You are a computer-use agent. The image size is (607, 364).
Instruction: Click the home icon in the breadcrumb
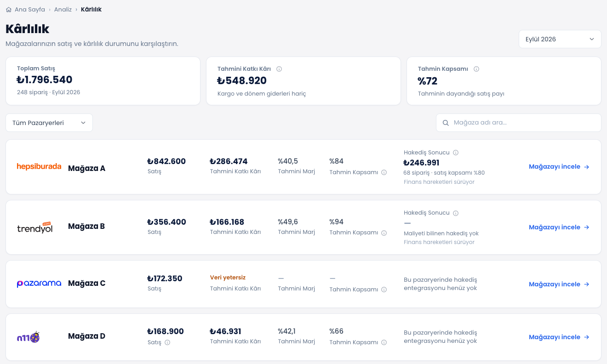[9, 9]
